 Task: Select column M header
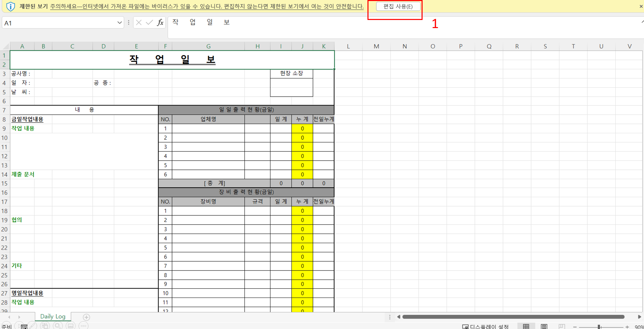[x=376, y=46]
